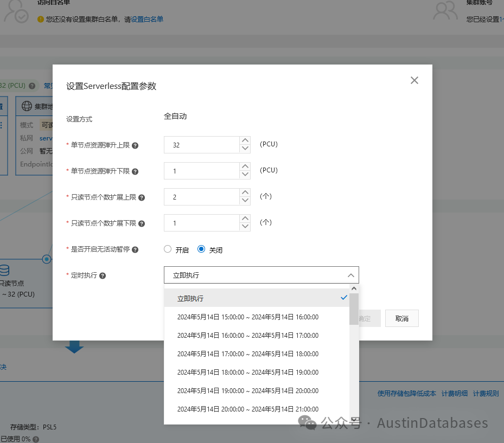504x443 pixels.
Task: Click the dropdown list scrollbar thumb
Action: (354, 309)
